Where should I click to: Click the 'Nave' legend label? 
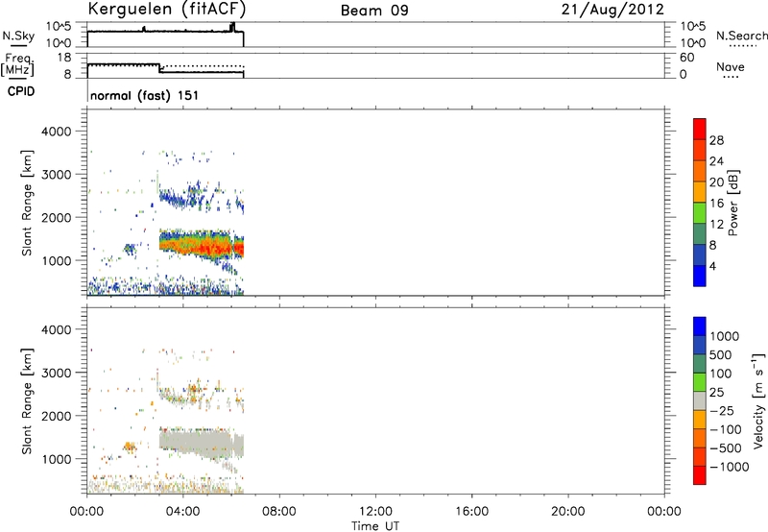pos(731,66)
